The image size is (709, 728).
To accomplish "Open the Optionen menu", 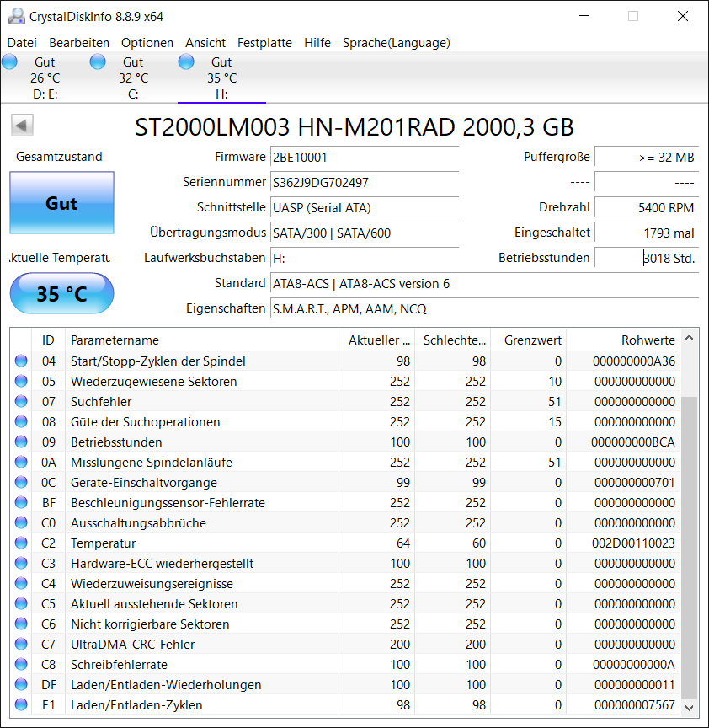I will [147, 43].
